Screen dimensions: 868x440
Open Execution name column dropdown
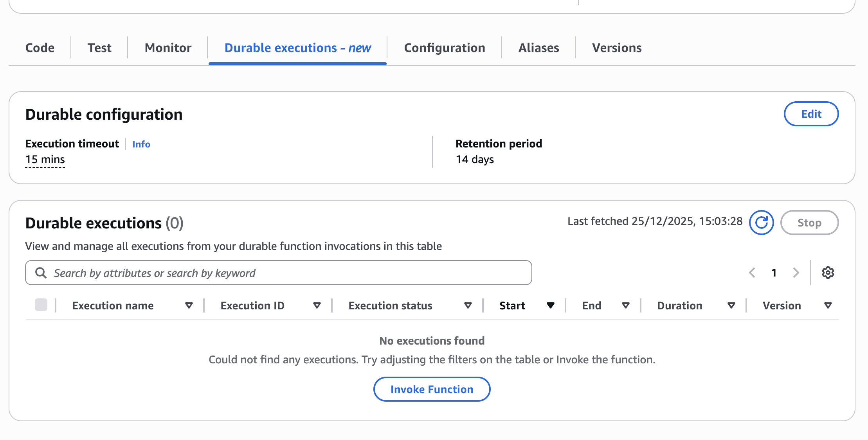coord(189,305)
